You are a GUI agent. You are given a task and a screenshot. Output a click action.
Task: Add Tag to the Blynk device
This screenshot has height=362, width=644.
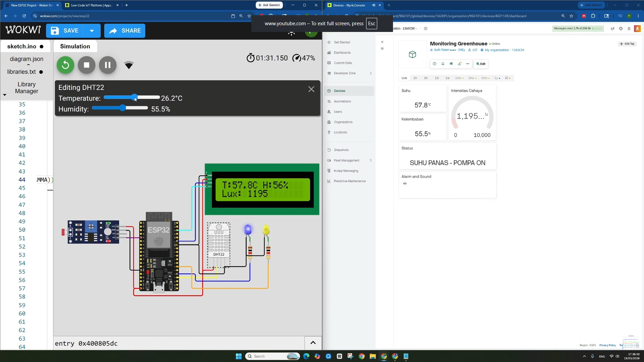click(627, 43)
